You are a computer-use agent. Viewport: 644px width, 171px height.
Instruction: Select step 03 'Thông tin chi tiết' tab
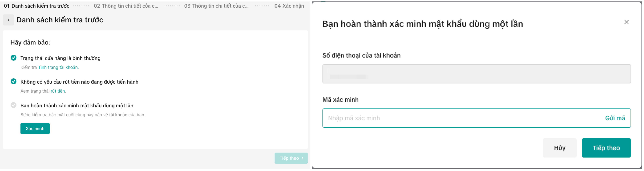[x=216, y=6]
